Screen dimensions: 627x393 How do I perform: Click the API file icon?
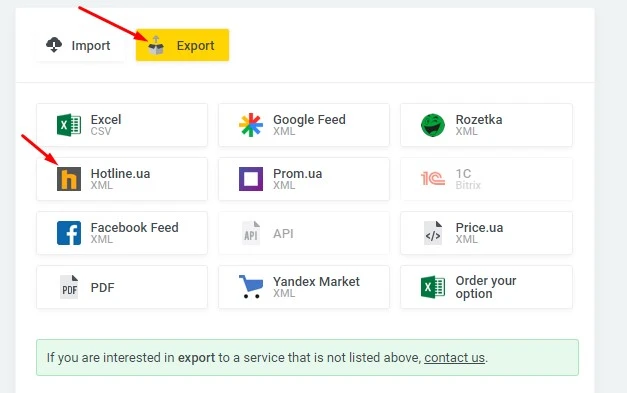point(251,233)
